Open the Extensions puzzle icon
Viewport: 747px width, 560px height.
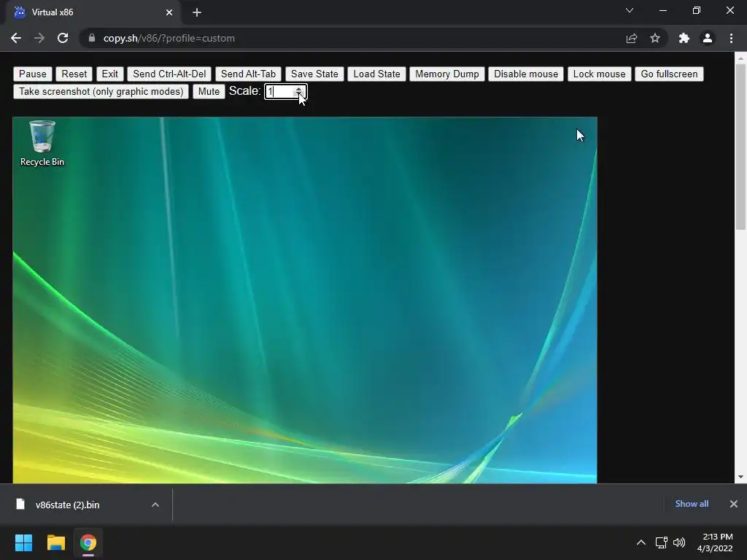click(684, 38)
